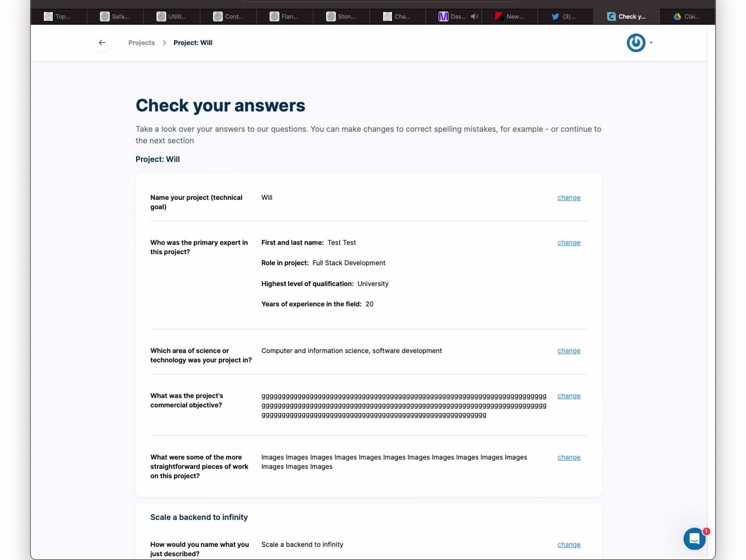This screenshot has width=746, height=560.
Task: Switch to the 'Ston...' browser tab
Action: click(341, 16)
